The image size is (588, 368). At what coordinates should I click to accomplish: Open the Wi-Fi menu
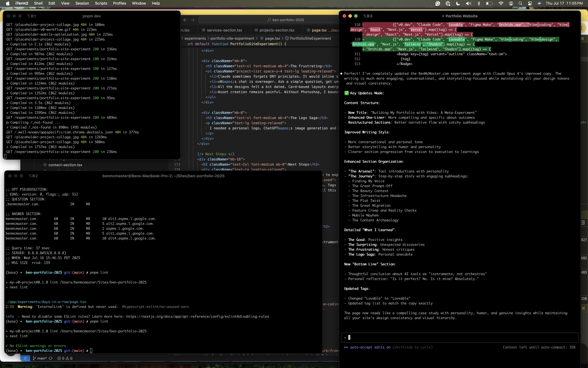[501, 3]
